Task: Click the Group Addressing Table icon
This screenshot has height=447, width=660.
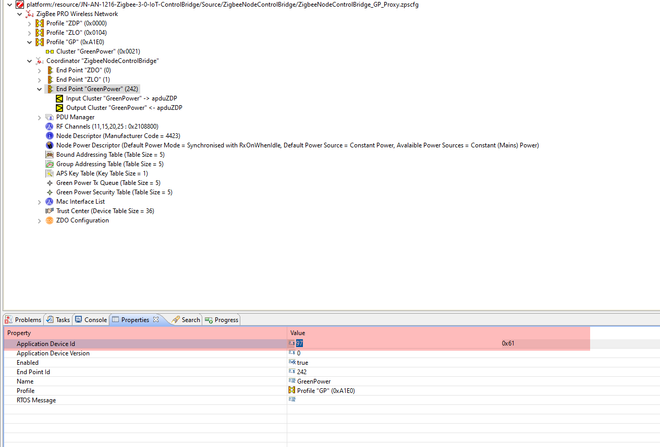Action: click(x=50, y=164)
